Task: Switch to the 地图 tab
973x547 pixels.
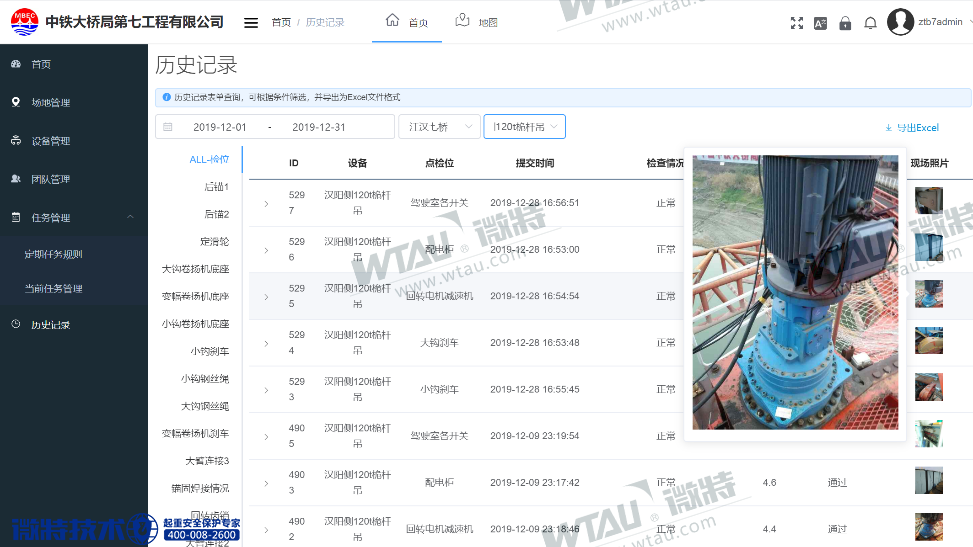Action: [476, 22]
